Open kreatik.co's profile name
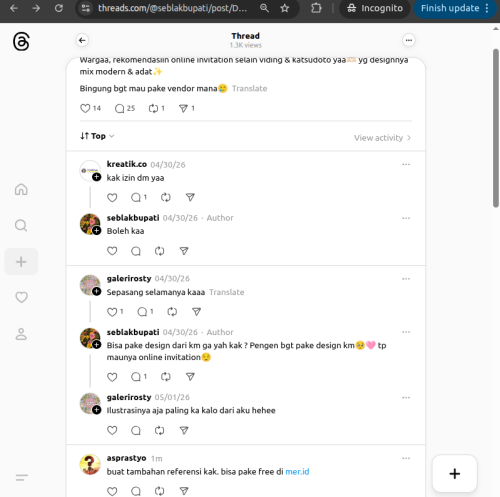This screenshot has width=500, height=497. coord(127,164)
